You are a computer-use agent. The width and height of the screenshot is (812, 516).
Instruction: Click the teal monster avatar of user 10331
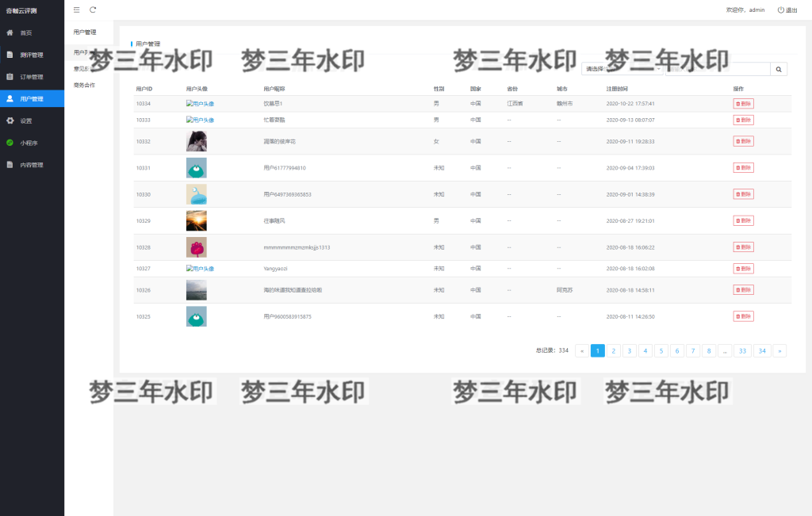click(197, 168)
